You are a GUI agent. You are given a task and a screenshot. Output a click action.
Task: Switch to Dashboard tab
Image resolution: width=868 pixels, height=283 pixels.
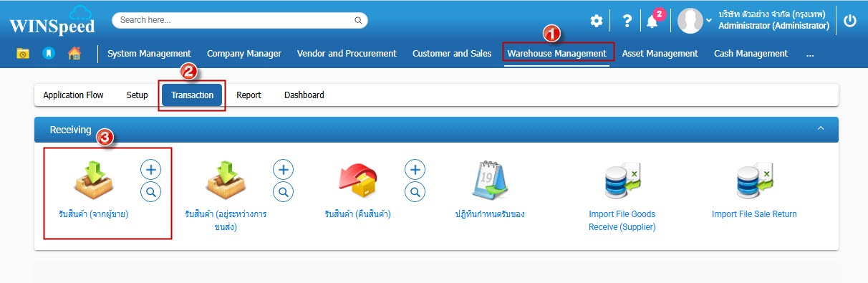[304, 95]
